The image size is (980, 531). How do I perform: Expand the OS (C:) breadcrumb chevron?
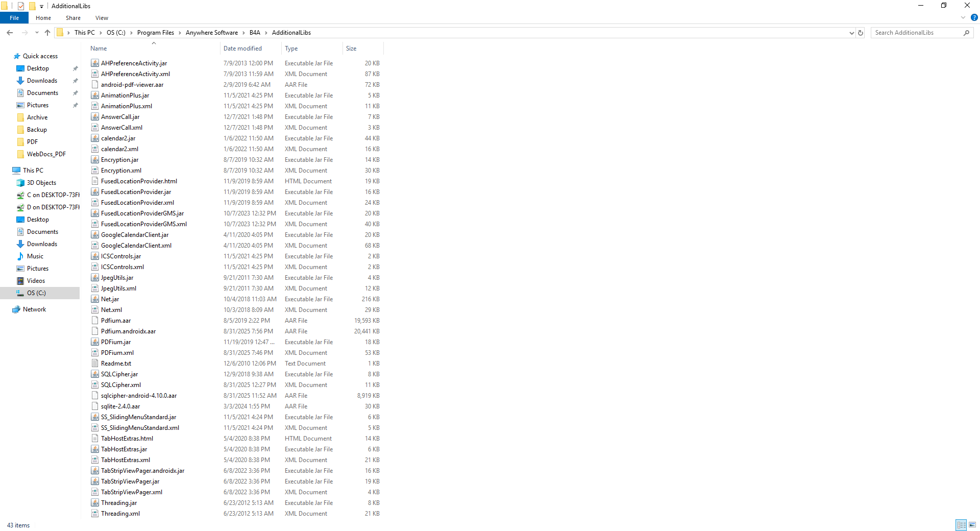(x=131, y=33)
